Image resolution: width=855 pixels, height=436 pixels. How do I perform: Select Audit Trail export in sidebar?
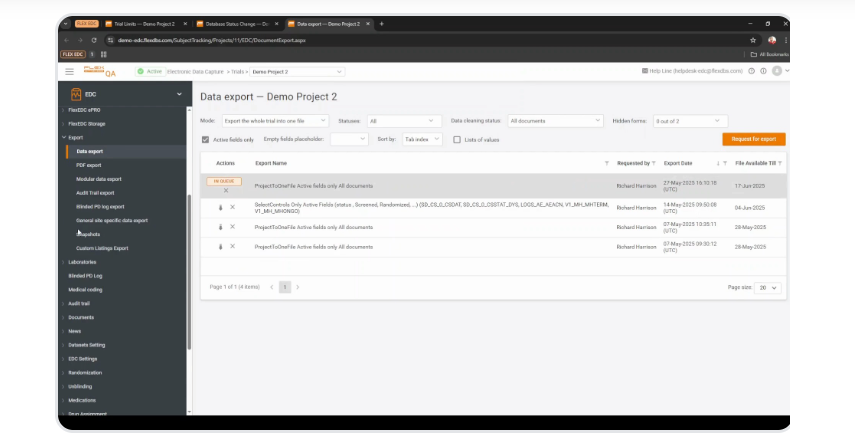coord(95,193)
